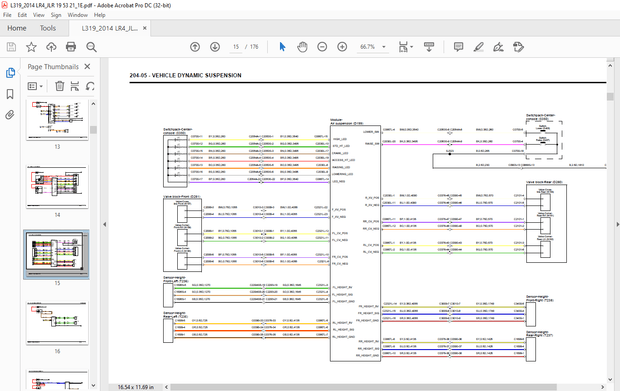The width and height of the screenshot is (620, 391).
Task: Open the Find text magnifier tool
Action: click(91, 47)
